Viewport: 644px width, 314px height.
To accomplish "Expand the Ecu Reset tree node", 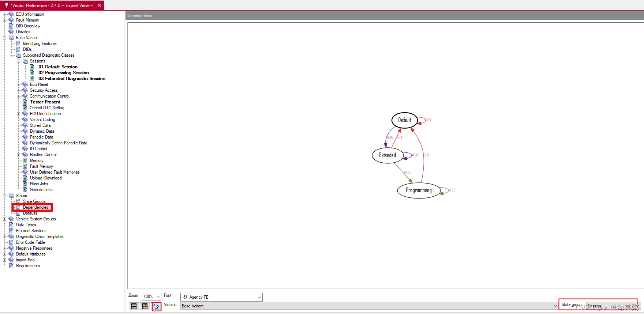I will [x=19, y=84].
